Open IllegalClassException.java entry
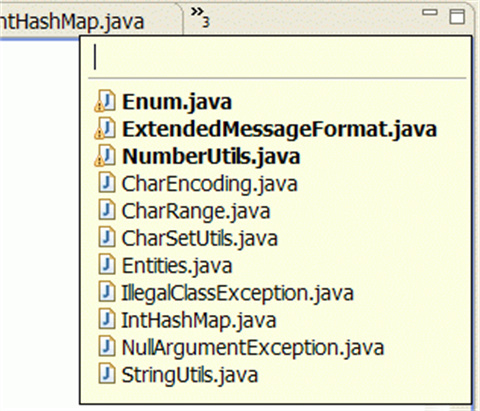This screenshot has width=480, height=411. 237,293
